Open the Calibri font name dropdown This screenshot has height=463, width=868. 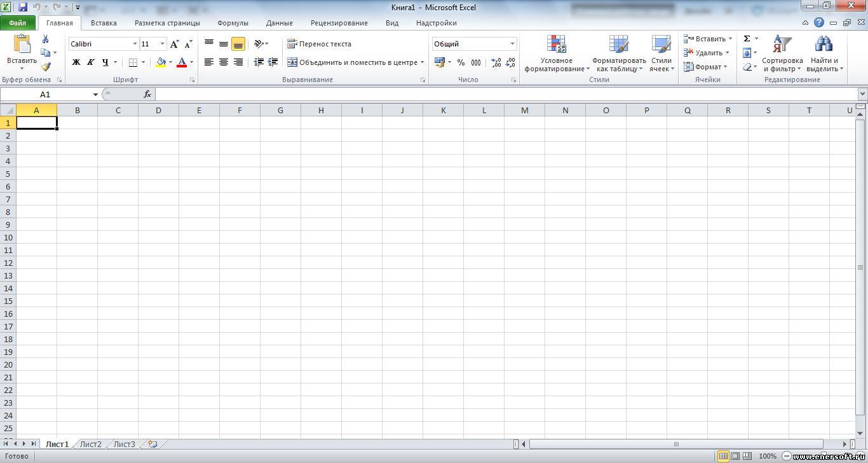click(x=135, y=44)
